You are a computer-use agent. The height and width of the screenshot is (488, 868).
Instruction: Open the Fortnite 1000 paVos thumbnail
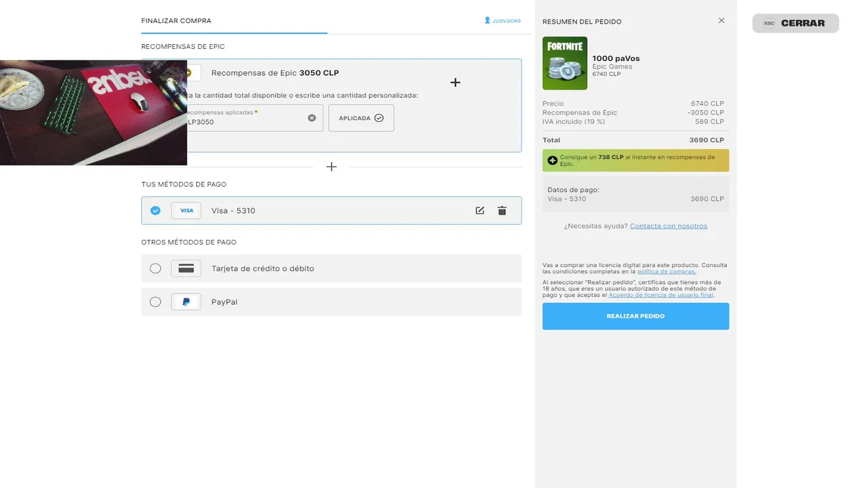[565, 63]
